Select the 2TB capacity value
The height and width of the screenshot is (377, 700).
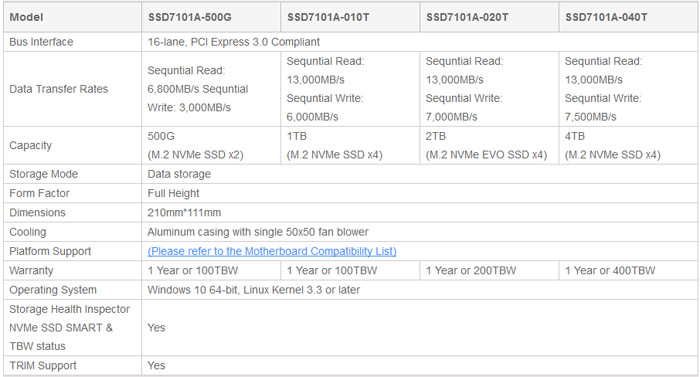[x=436, y=136]
